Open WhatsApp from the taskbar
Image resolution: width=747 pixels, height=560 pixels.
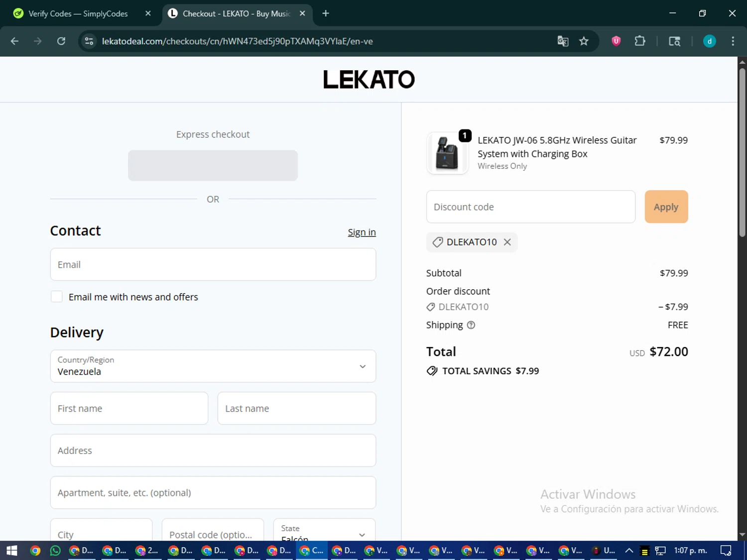click(x=55, y=551)
